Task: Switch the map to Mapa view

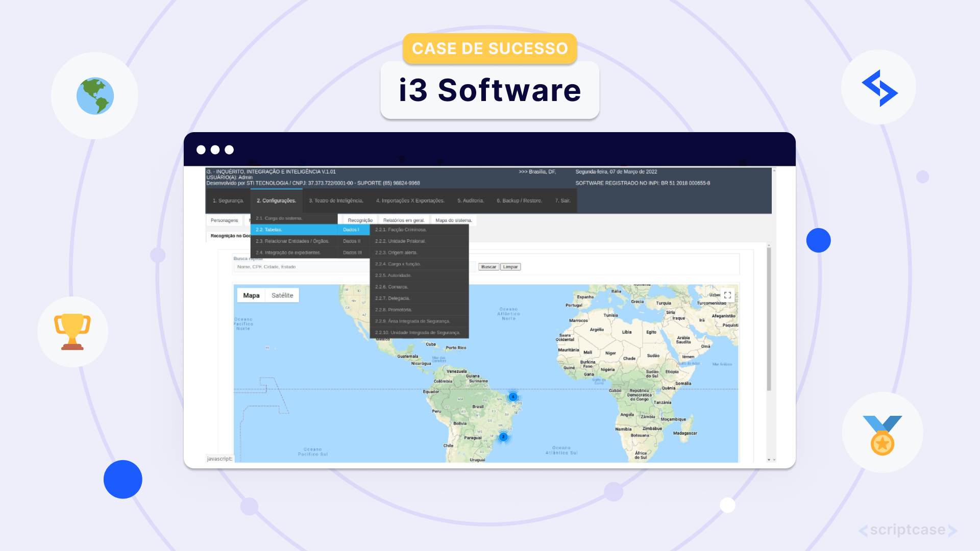Action: coord(251,295)
